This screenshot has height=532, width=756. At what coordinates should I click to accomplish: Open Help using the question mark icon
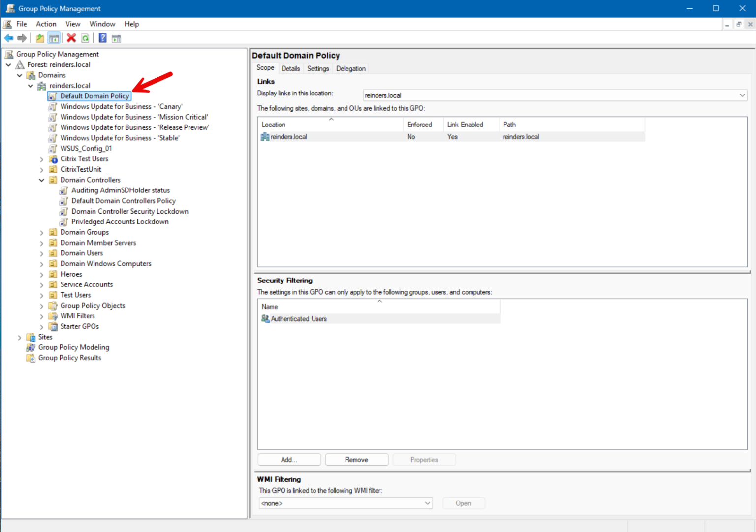(102, 38)
